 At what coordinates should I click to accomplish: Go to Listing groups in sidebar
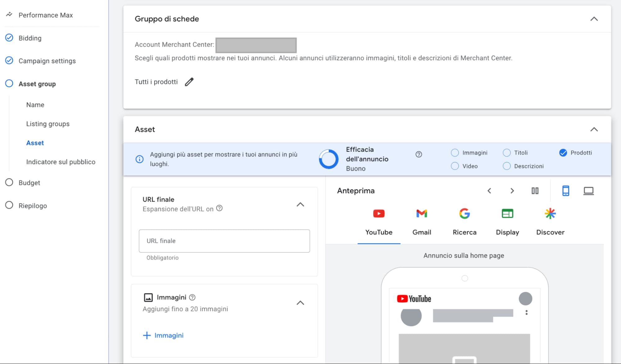[x=48, y=124]
